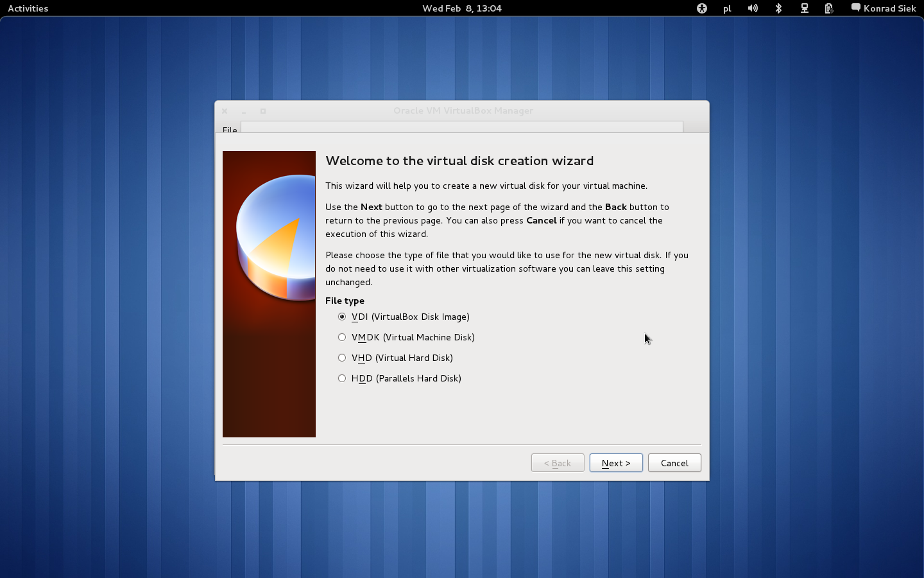
Task: Click the Next button in wizard
Action: tap(616, 463)
